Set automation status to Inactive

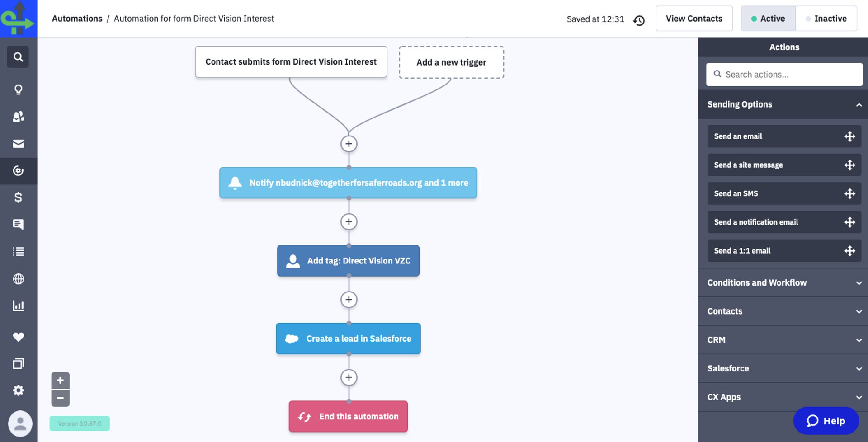coord(826,19)
